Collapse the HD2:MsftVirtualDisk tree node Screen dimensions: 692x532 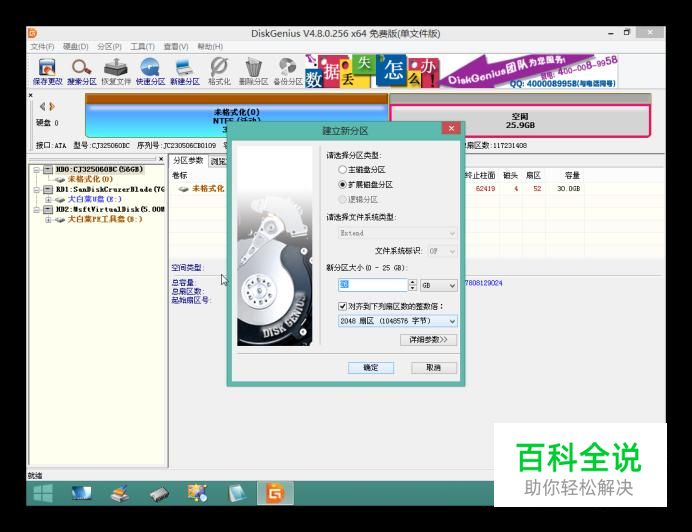pyautogui.click(x=37, y=209)
